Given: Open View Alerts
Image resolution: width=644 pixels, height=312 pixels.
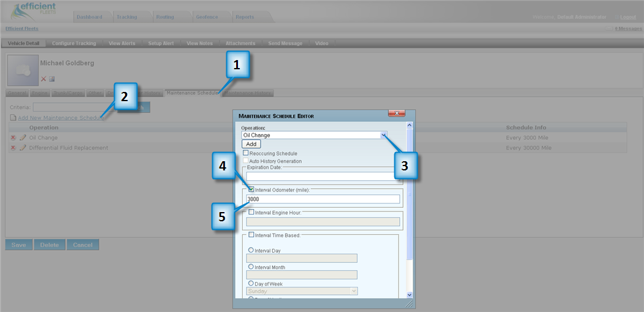Looking at the screenshot, I should tap(122, 43).
